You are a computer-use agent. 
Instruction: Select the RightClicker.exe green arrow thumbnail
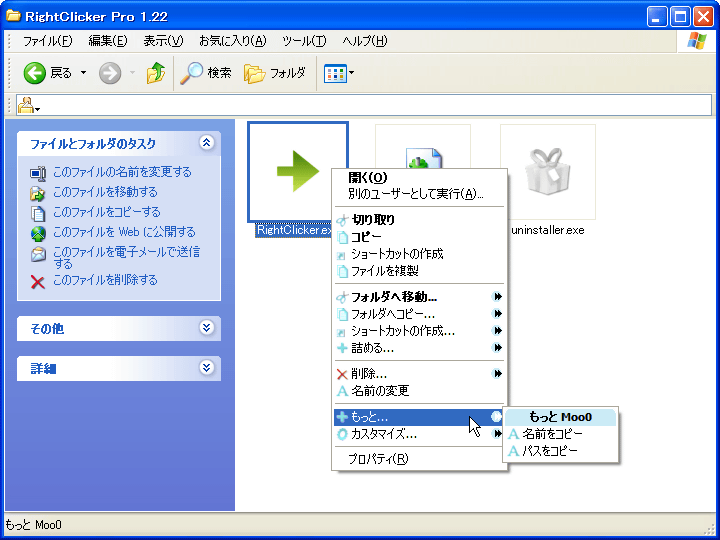tap(298, 171)
